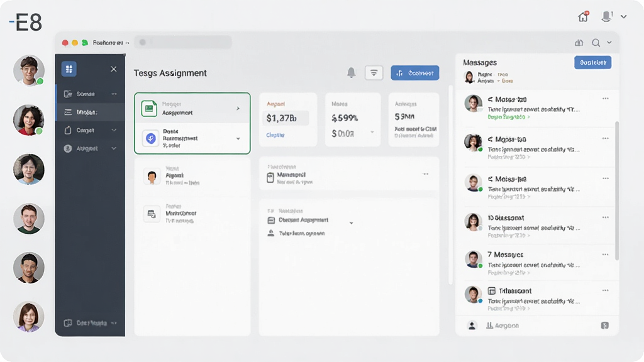
Task: Click the clipboard icon in Mamaspoll row
Action: pos(270,177)
